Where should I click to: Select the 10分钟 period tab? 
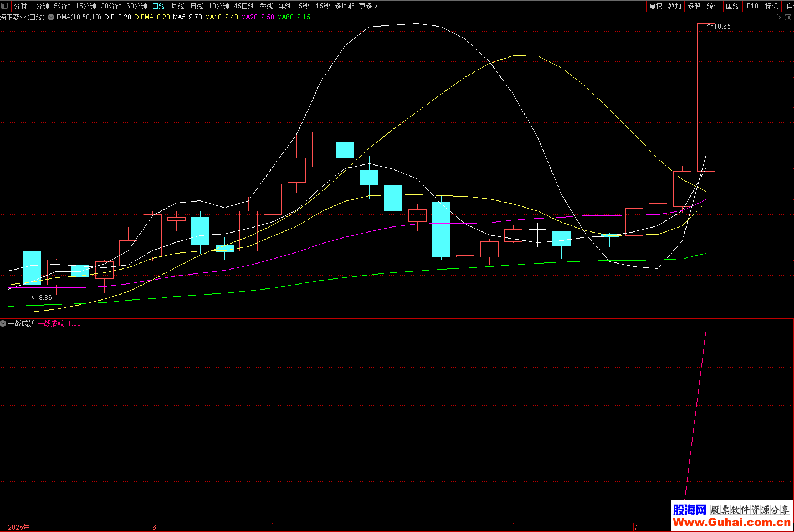(219, 6)
